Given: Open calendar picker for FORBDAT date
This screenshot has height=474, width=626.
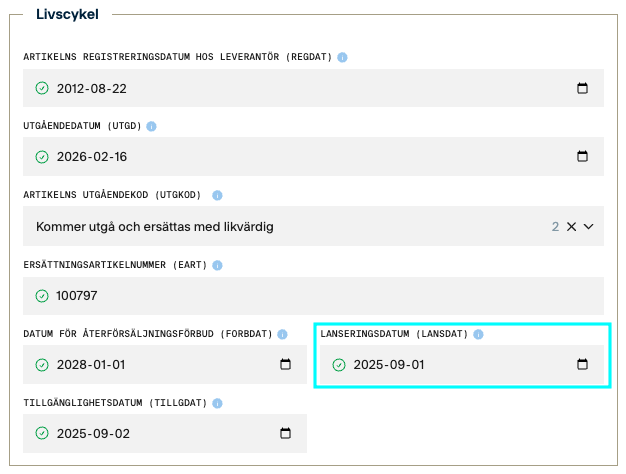Looking at the screenshot, I should coord(285,365).
